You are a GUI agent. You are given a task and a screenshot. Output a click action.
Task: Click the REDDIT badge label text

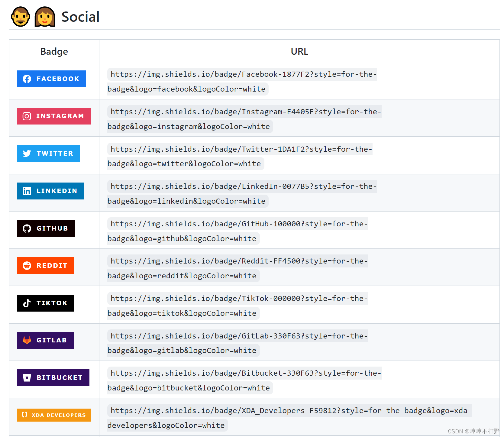point(52,266)
